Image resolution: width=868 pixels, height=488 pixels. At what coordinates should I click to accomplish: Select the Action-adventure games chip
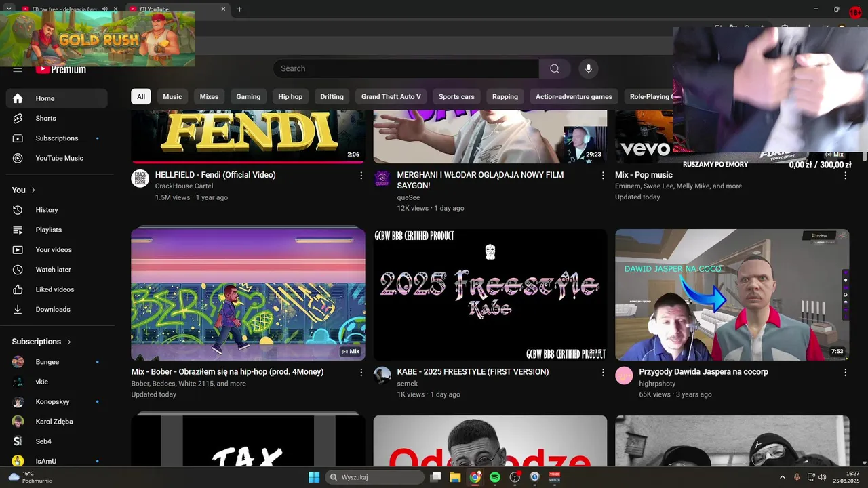click(x=574, y=96)
